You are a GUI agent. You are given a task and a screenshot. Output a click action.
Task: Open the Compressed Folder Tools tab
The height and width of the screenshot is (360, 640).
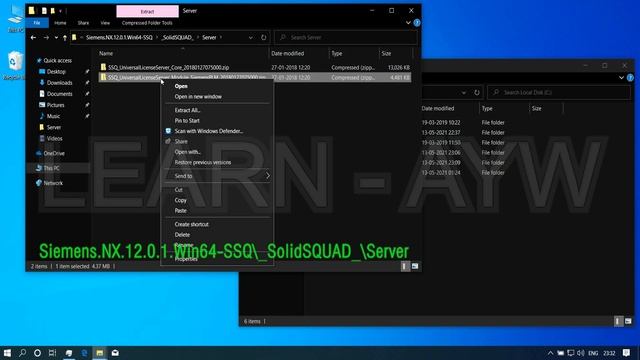tap(147, 23)
